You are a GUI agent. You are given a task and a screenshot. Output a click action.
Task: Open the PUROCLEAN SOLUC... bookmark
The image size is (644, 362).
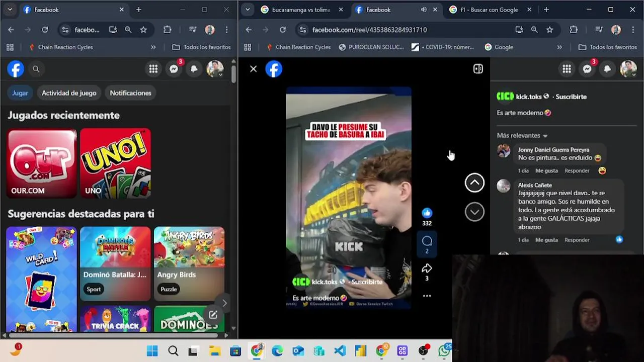click(371, 47)
